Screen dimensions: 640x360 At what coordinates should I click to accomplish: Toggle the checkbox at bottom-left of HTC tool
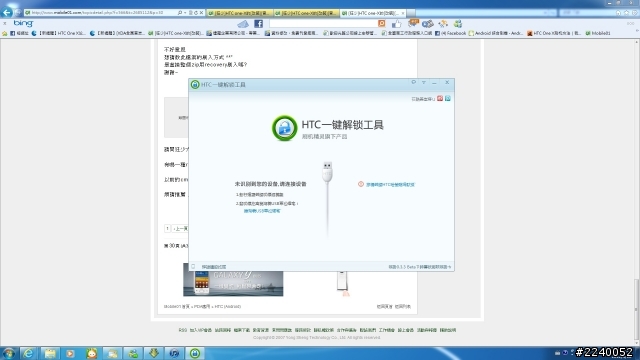click(193, 267)
